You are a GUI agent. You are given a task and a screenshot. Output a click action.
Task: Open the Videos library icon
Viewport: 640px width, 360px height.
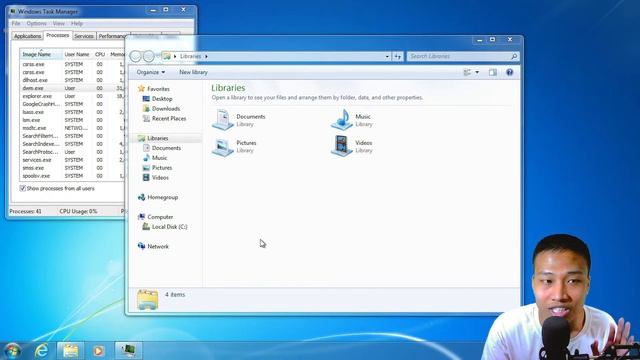click(x=342, y=147)
